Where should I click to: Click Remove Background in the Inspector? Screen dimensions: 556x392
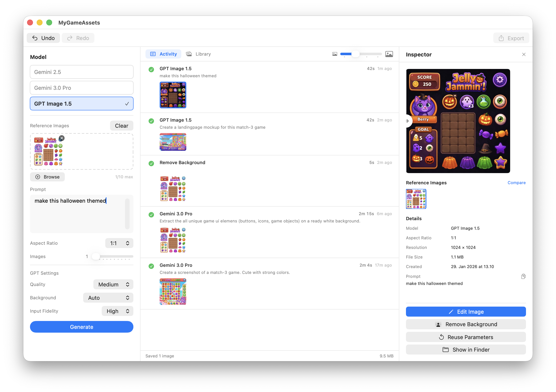coord(466,324)
